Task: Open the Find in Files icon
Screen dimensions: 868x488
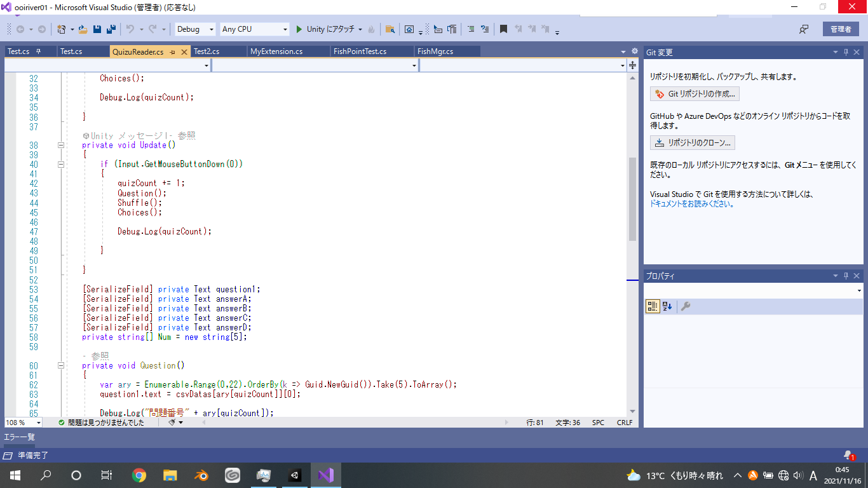Action: (x=391, y=29)
